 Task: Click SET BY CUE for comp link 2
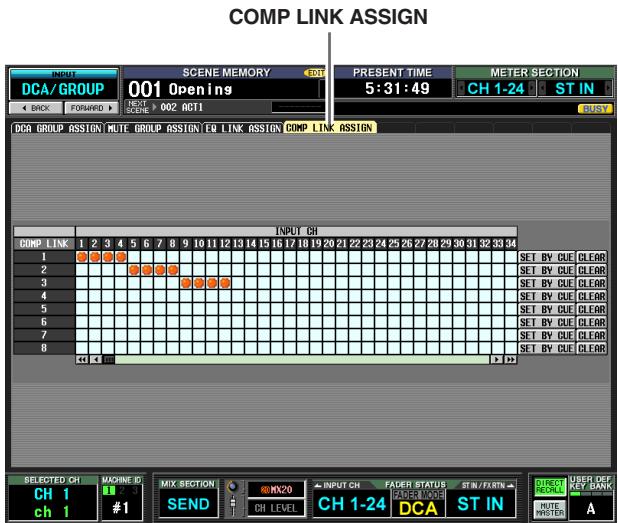tap(546, 270)
